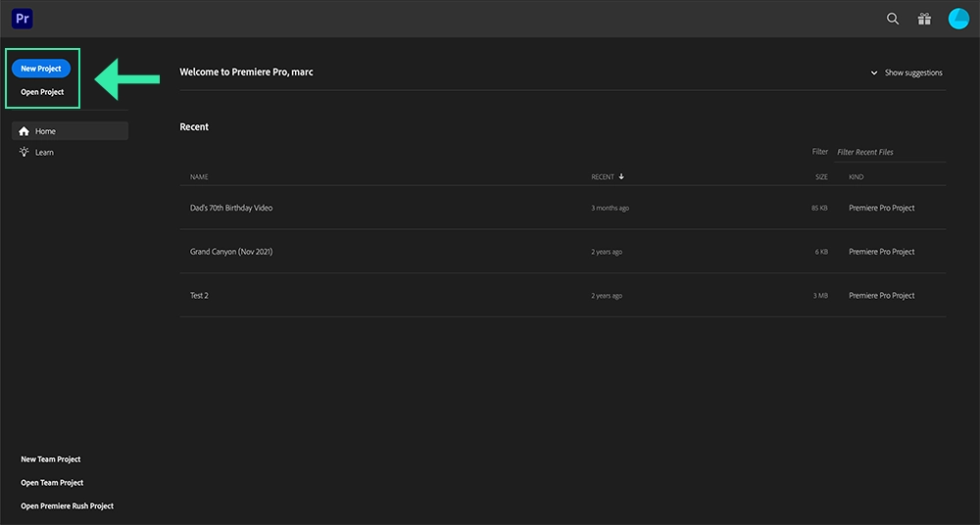Click Grand Canyon row's 2 years ago
Viewport: 980px width, 525px height.
(607, 252)
